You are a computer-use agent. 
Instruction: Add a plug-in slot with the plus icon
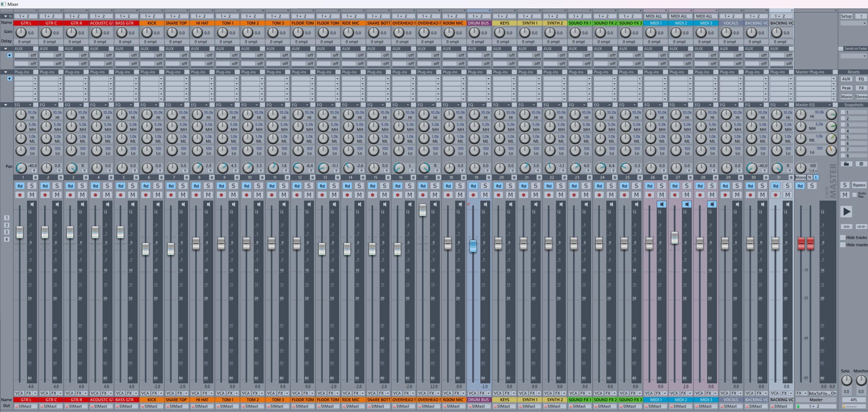click(10, 78)
